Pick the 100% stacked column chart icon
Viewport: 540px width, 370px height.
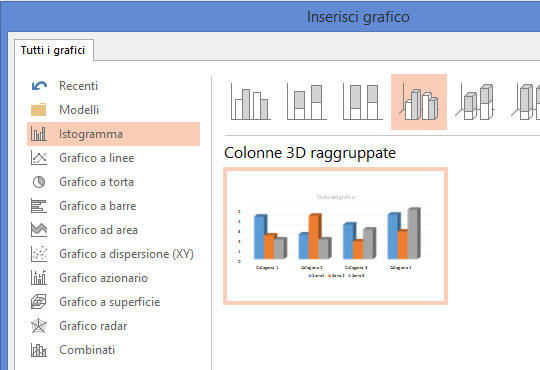[x=363, y=102]
